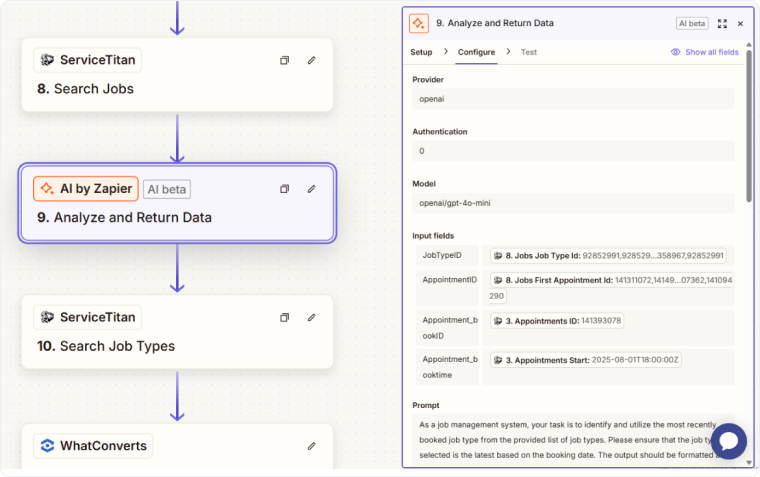760x477 pixels.
Task: Click the Appointment_booktime field name
Action: click(x=450, y=367)
